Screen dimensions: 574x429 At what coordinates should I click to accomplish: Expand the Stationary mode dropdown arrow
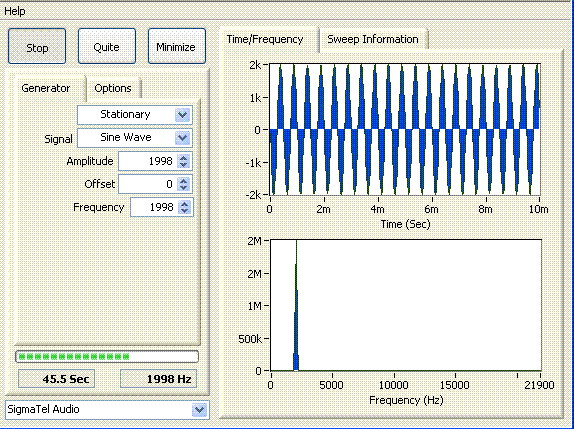(x=183, y=115)
